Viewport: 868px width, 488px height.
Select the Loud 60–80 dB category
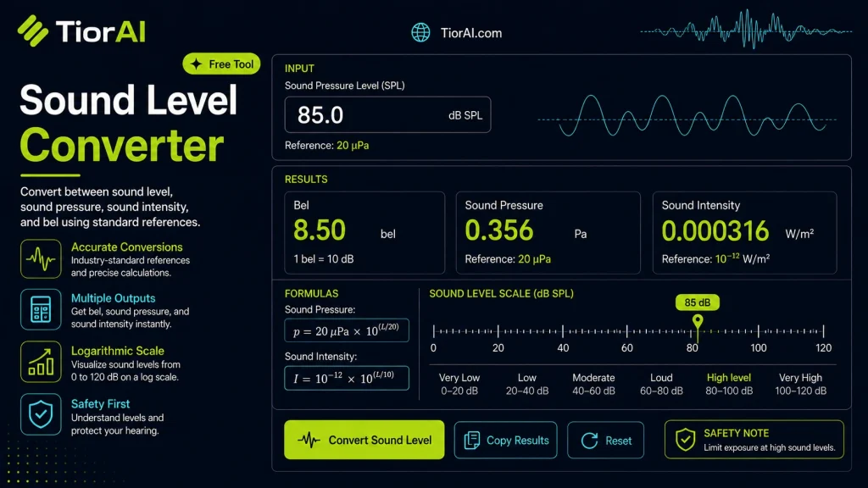[661, 384]
